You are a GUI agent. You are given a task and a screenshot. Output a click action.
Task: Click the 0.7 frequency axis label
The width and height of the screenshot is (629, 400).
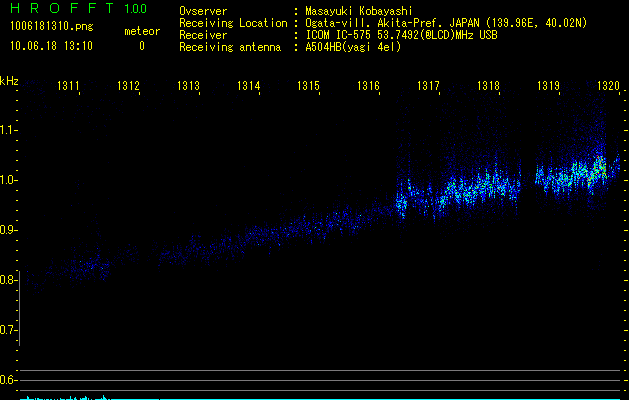click(x=8, y=330)
